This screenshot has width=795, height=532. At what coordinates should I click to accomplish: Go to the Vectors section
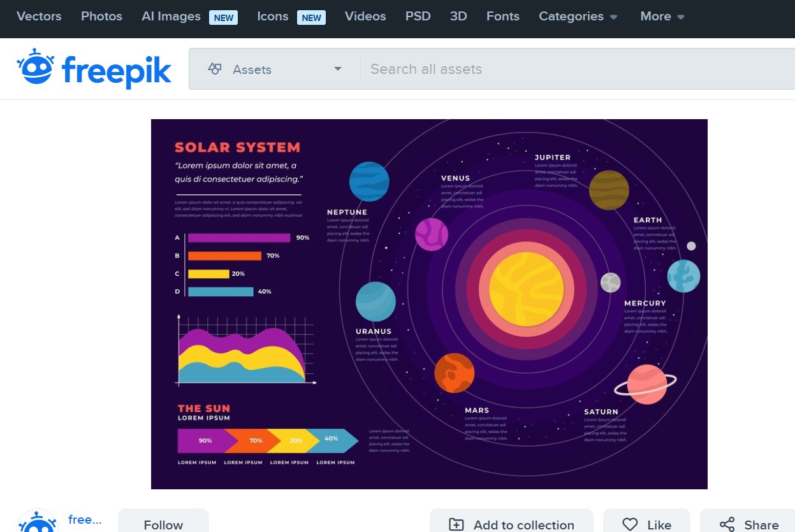(x=39, y=17)
